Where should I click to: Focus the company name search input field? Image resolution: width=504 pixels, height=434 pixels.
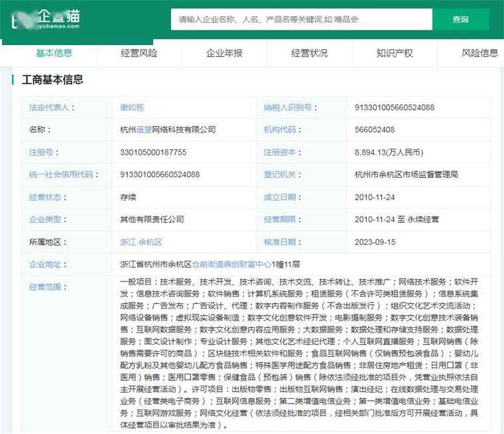(x=302, y=19)
